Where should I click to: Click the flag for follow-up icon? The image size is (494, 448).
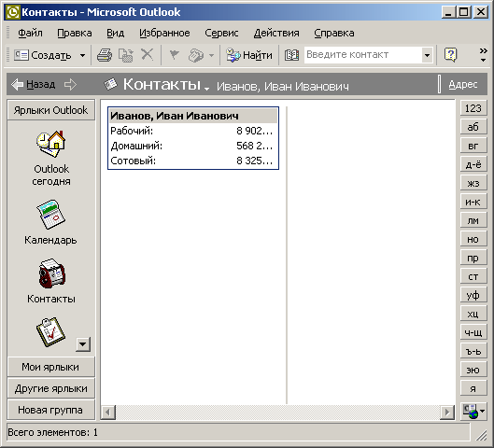pyautogui.click(x=174, y=55)
